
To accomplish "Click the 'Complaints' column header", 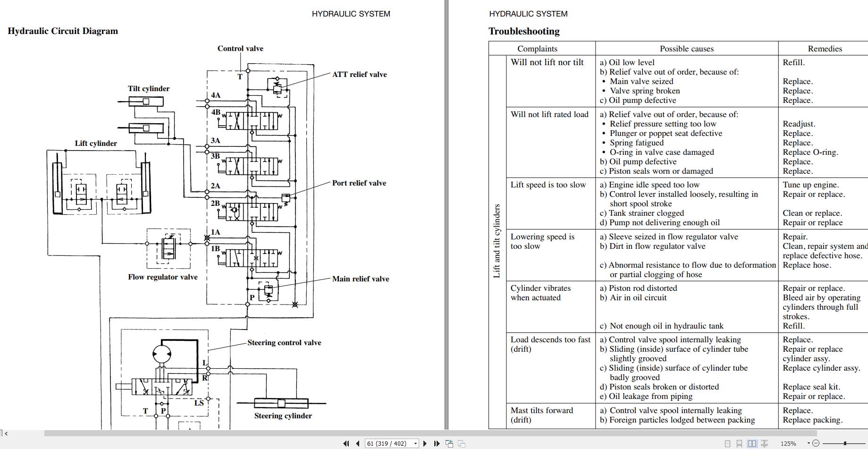I will click(537, 49).
